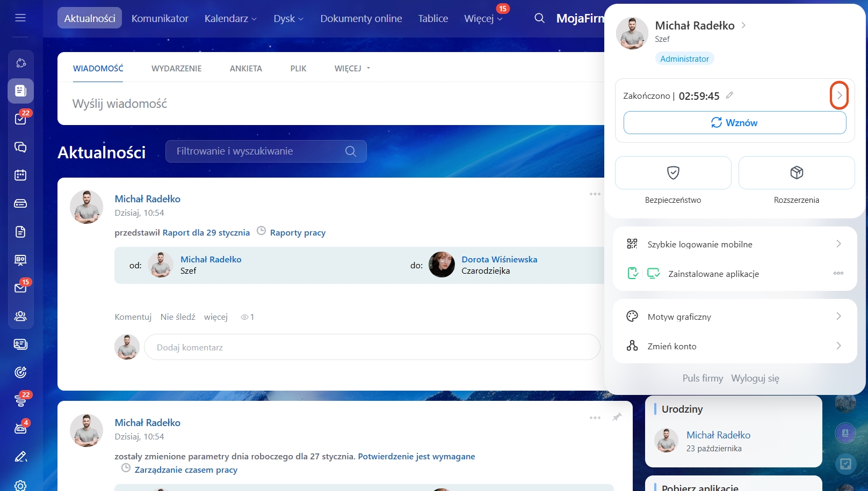Open the calendar icon in the left sidebar
This screenshot has width=868, height=491.
click(x=20, y=175)
